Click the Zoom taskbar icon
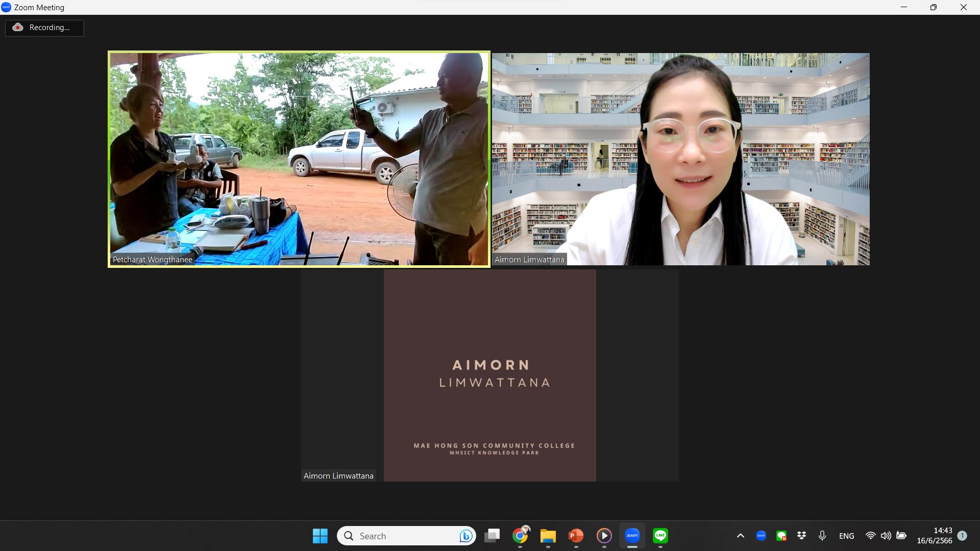This screenshot has height=551, width=980. tap(632, 536)
